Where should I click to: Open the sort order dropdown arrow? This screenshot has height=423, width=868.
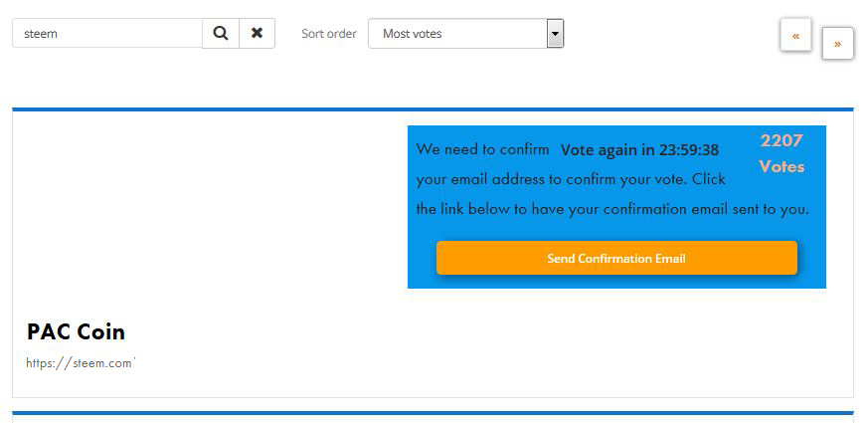(x=555, y=33)
